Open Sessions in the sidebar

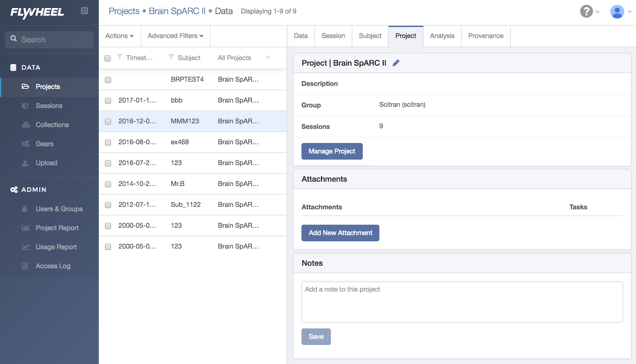[x=49, y=106]
